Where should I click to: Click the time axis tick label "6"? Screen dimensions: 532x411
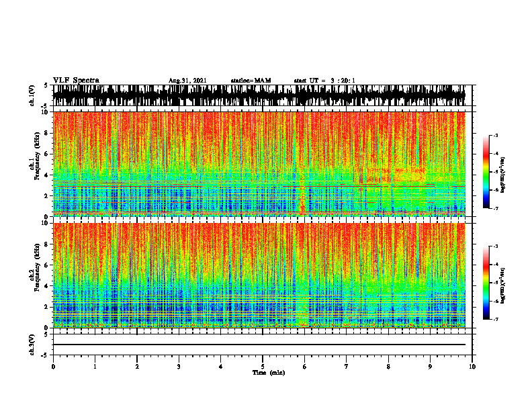pyautogui.click(x=304, y=367)
